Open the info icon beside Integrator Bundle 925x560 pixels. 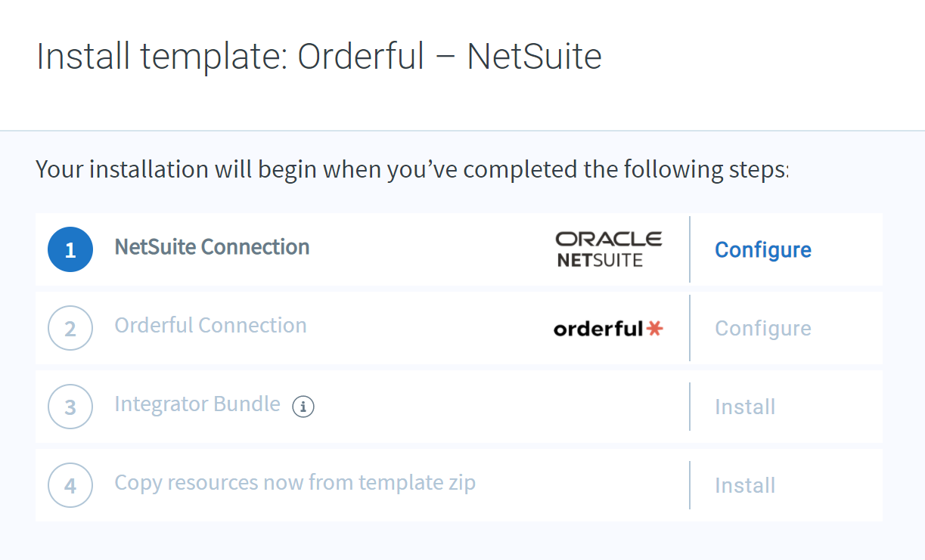tap(303, 407)
